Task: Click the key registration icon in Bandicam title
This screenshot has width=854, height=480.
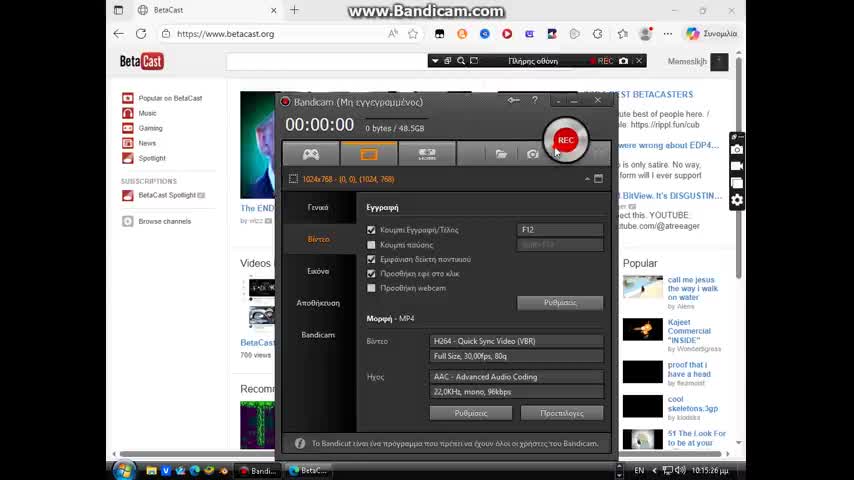Action: [x=513, y=100]
